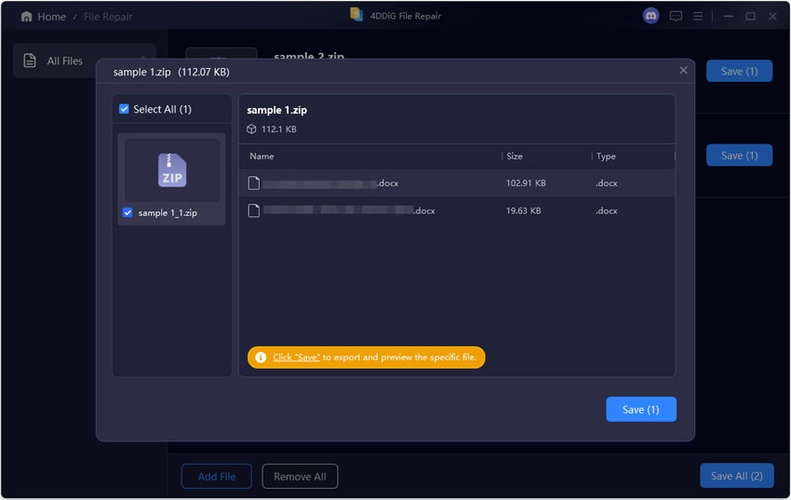
Task: Select the ZIP archive thumbnail
Action: click(x=172, y=170)
